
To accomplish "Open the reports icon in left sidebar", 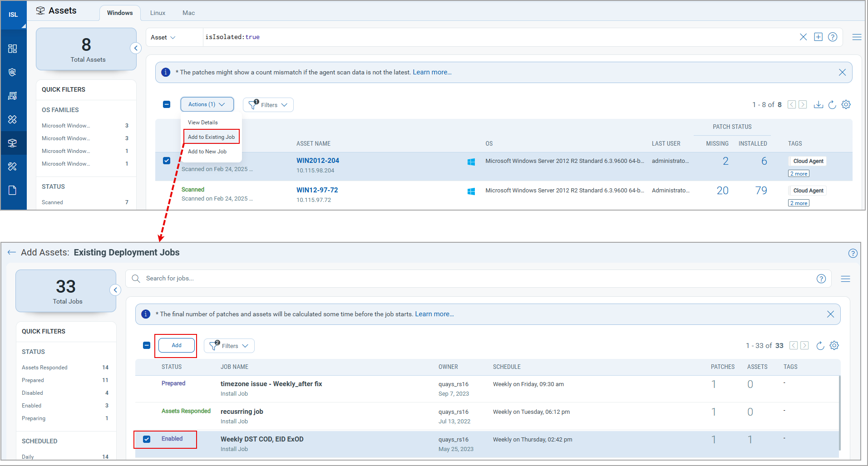I will tap(13, 96).
